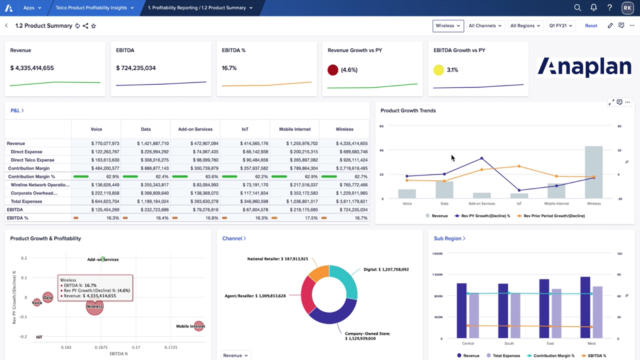The width and height of the screenshot is (640, 360).
Task: Toggle the Contribution Margin % legend in Sub Region chart
Action: click(551, 356)
